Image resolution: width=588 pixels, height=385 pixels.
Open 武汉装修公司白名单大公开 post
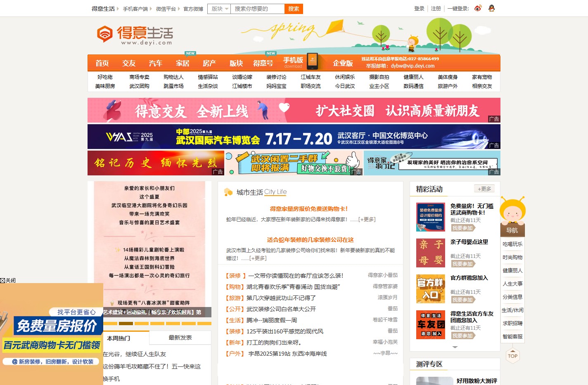pyautogui.click(x=281, y=309)
